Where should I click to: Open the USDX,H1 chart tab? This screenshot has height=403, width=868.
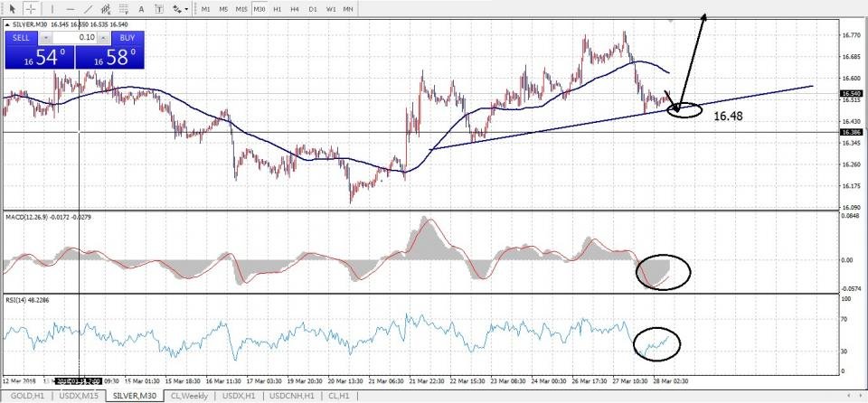point(239,395)
